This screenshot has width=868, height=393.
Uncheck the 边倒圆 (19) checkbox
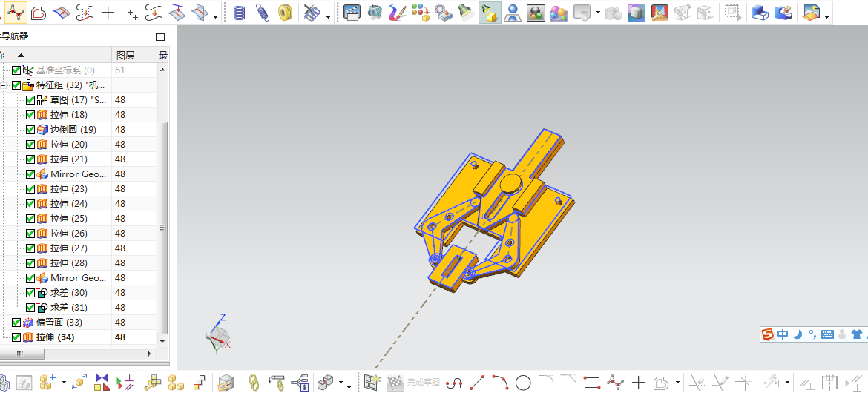click(x=30, y=130)
